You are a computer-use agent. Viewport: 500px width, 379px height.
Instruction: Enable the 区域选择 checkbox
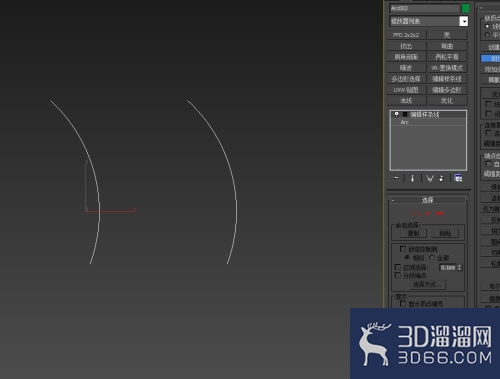click(398, 267)
